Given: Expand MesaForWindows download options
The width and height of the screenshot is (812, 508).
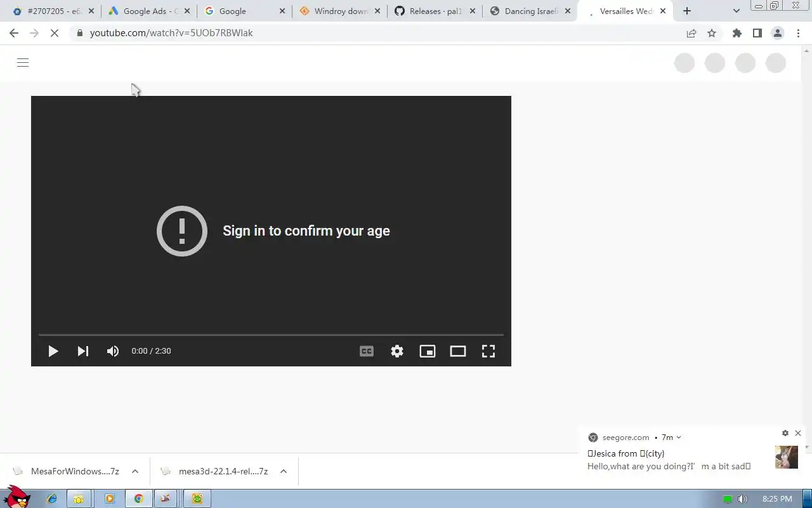Looking at the screenshot, I should click(x=135, y=471).
